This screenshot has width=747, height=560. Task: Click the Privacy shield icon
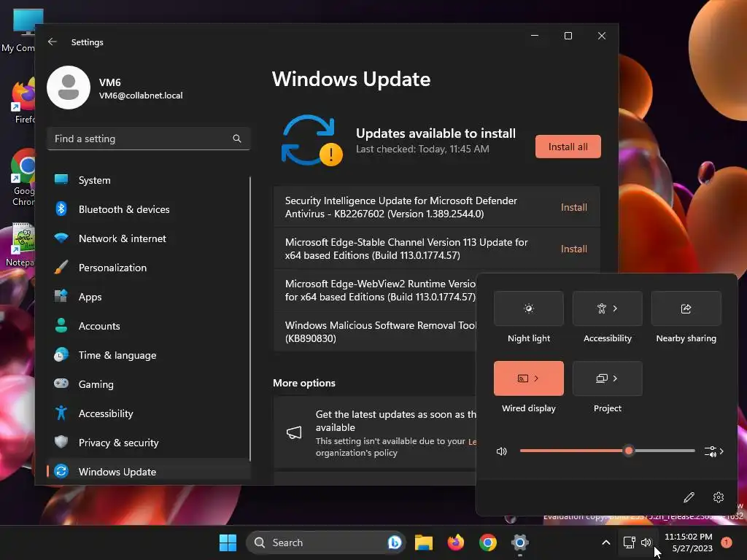[x=61, y=442]
